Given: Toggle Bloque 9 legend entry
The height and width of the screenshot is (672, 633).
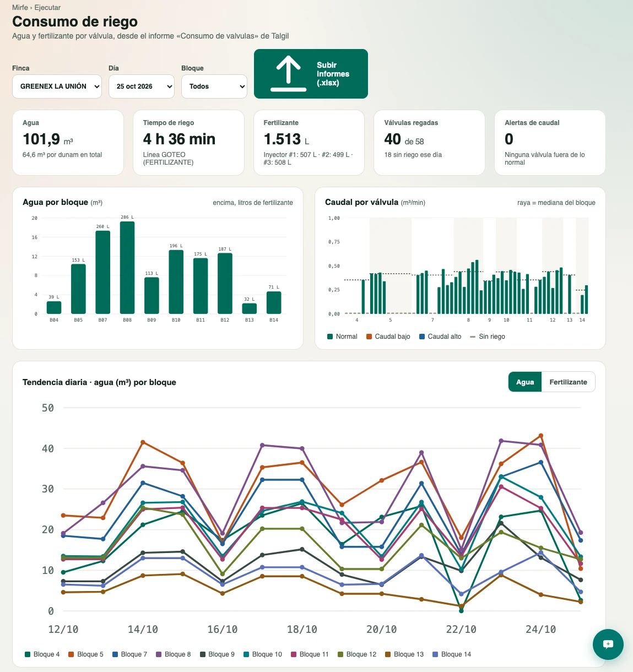Looking at the screenshot, I should (217, 654).
